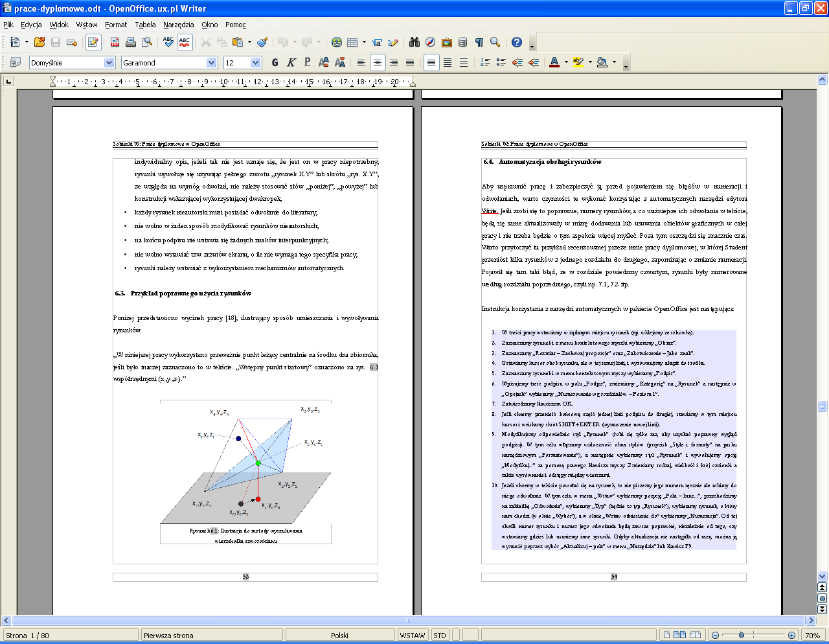Screen dimensions: 829x644
Task: Click the Print file icon
Action: [x=131, y=42]
